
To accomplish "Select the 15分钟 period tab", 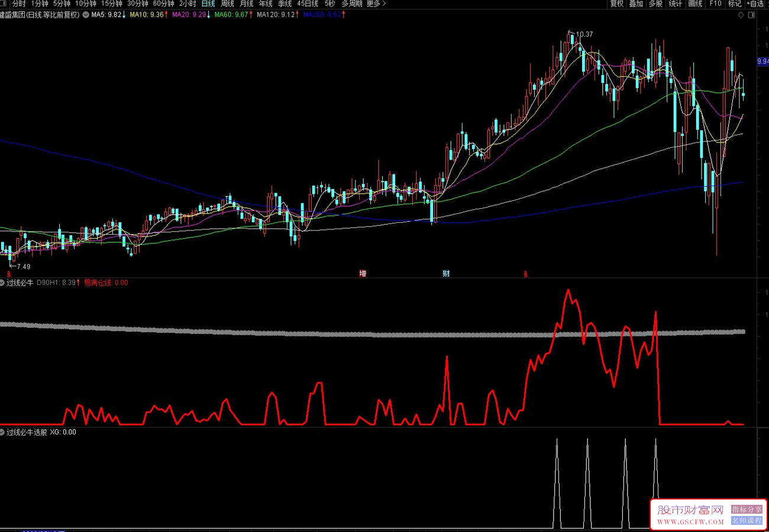I will [x=112, y=4].
